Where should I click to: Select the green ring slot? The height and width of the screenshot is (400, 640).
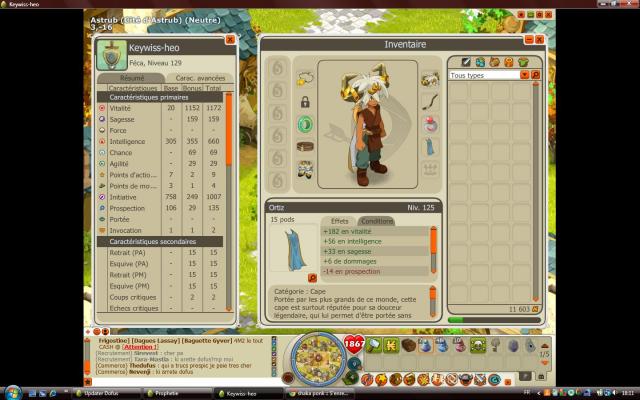(x=305, y=124)
